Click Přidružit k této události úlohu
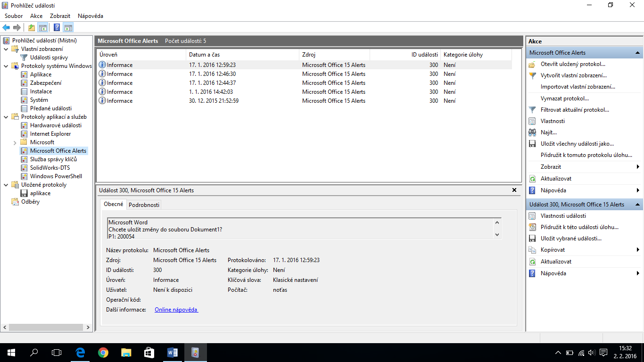Image resolution: width=644 pixels, height=362 pixels. 579,227
